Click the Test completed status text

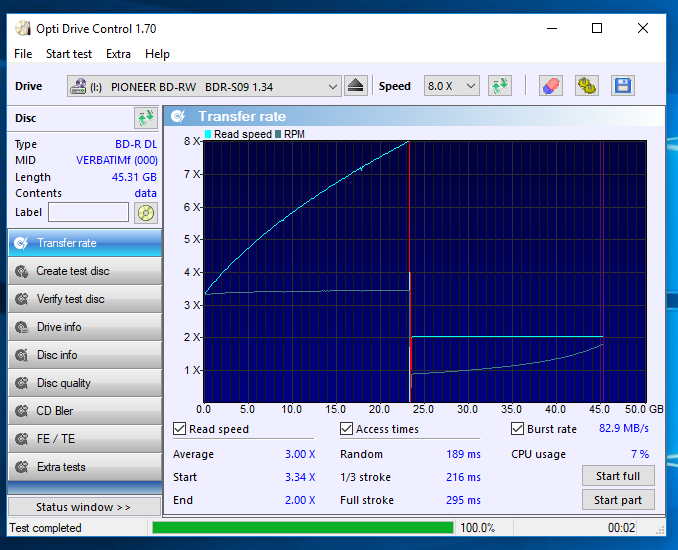[x=45, y=528]
